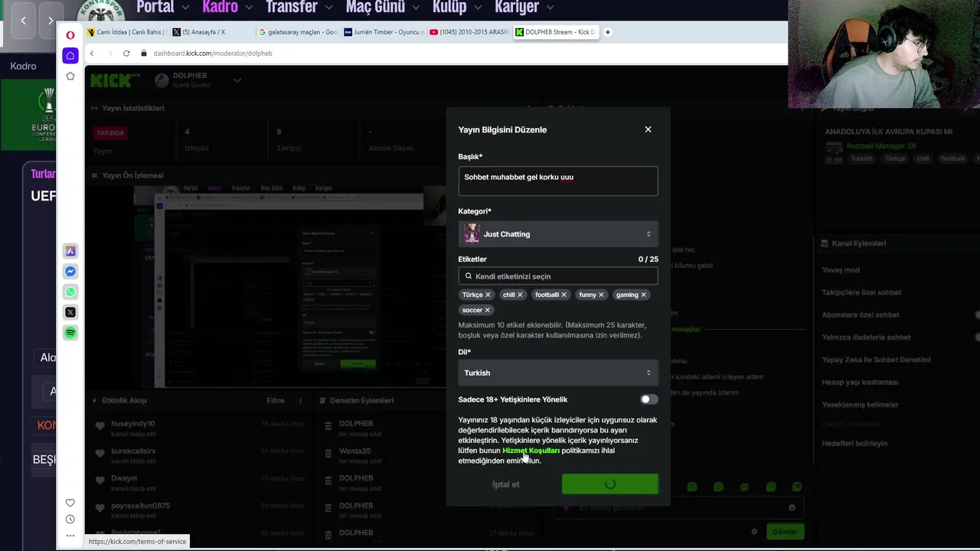Remove the footballl tag

tap(564, 295)
